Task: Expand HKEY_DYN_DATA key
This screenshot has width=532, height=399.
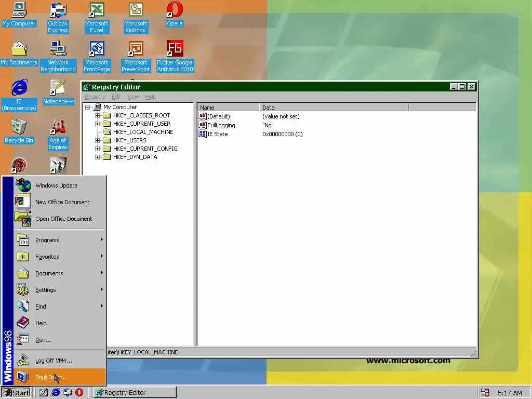Action: tap(97, 157)
